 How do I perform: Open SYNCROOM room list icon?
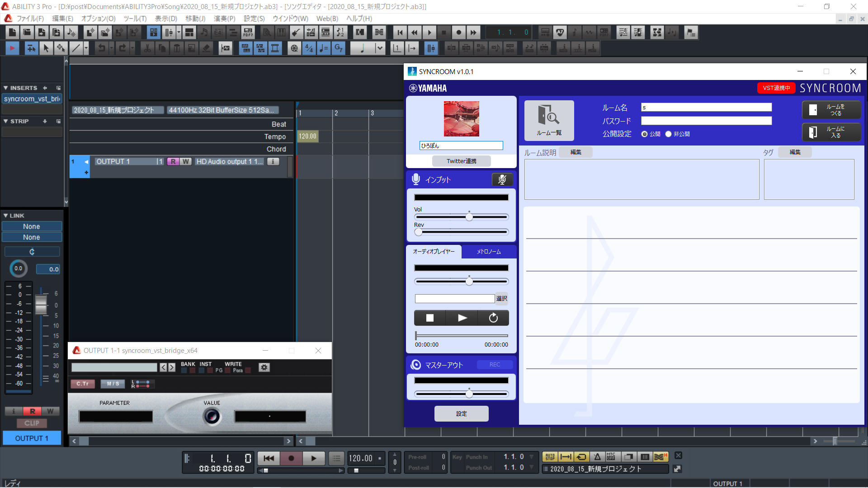tap(549, 120)
